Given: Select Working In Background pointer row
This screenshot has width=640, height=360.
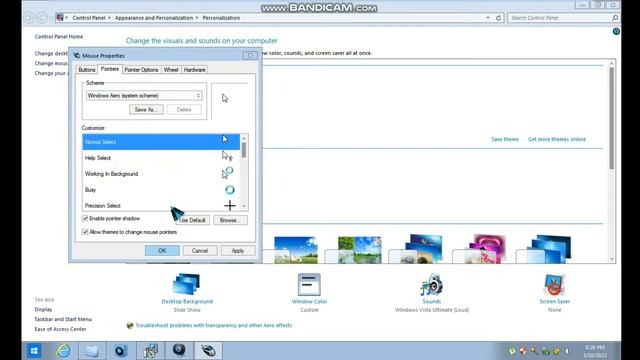Looking at the screenshot, I should pos(161,173).
